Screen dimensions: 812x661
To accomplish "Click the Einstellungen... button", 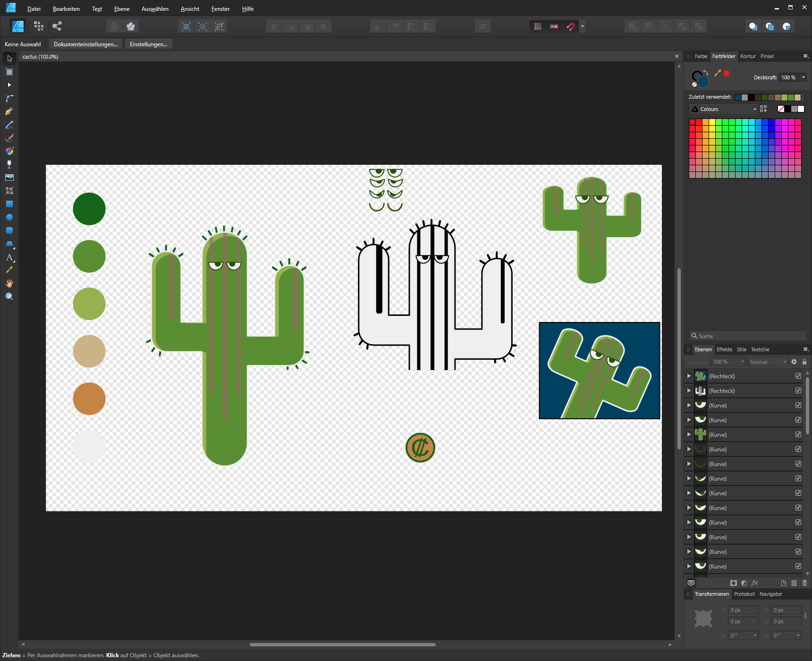I will point(148,44).
